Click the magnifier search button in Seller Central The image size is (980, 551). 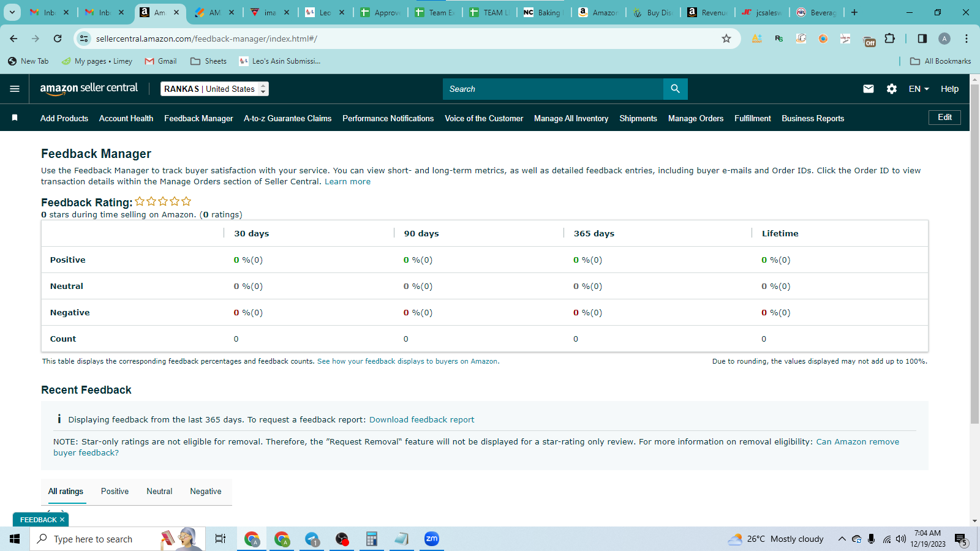click(x=675, y=89)
